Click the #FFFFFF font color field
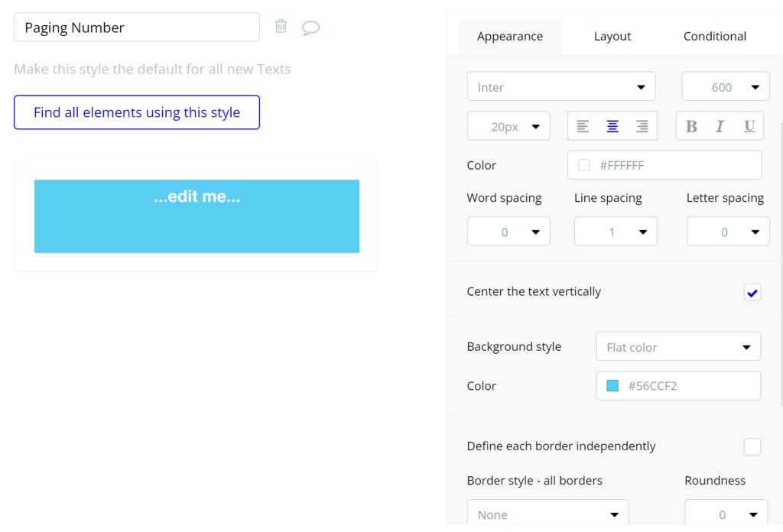This screenshot has height=532, width=783. point(664,165)
